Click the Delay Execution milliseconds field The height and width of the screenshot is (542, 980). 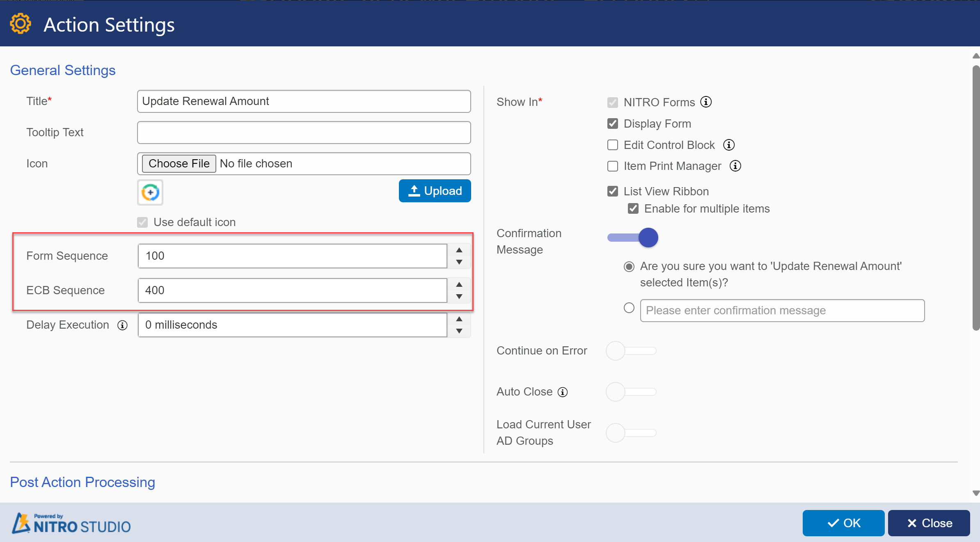pyautogui.click(x=292, y=325)
